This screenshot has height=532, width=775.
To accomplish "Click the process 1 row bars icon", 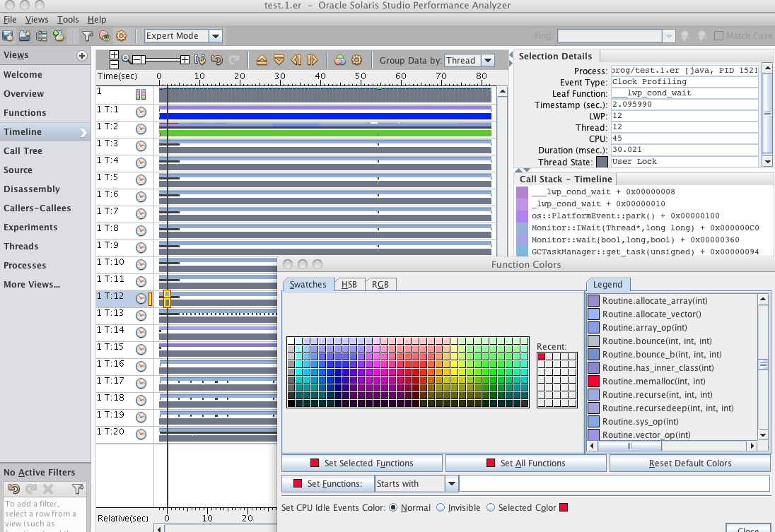I will point(141,94).
